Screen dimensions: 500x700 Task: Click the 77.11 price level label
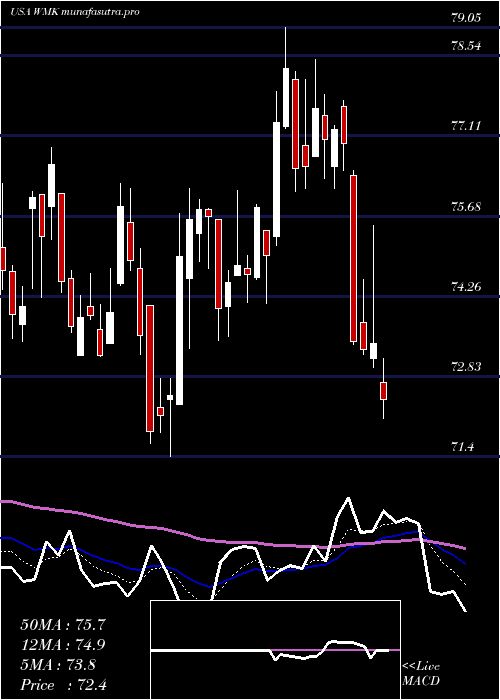pos(466,125)
